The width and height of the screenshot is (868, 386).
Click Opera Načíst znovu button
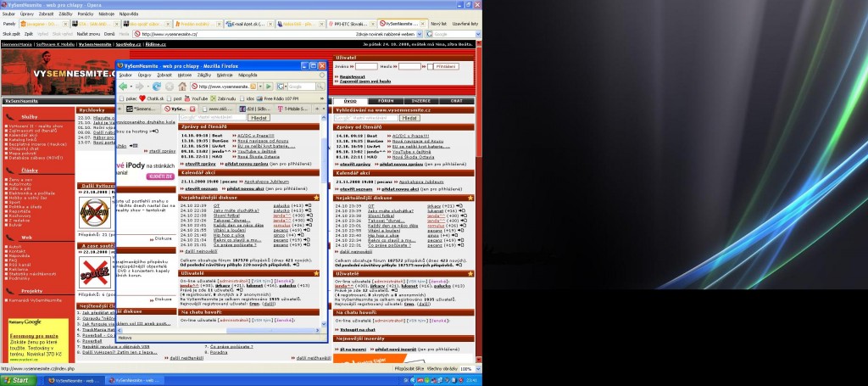tap(88, 34)
